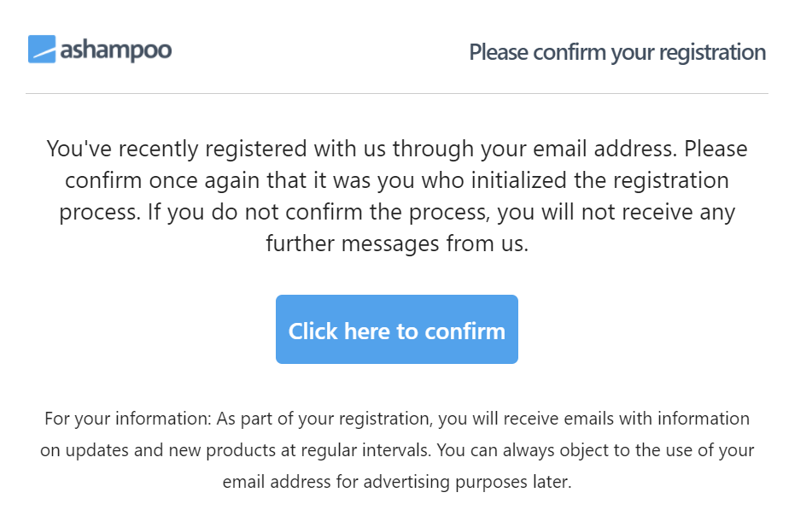Click the horizontal divider line under header
Screen dimensions: 812x516
pyautogui.click(x=397, y=94)
